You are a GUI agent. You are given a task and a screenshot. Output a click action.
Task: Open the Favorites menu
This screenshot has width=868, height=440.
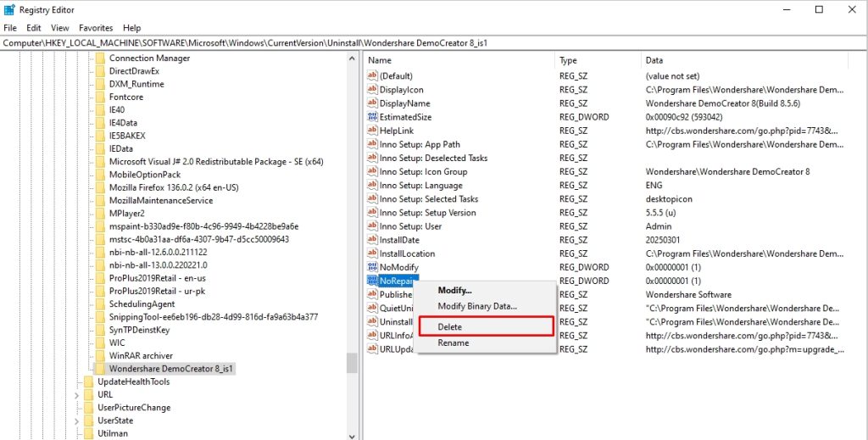96,28
